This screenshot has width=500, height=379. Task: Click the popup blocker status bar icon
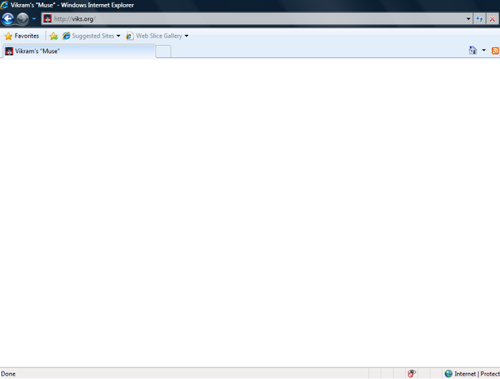pyautogui.click(x=412, y=374)
